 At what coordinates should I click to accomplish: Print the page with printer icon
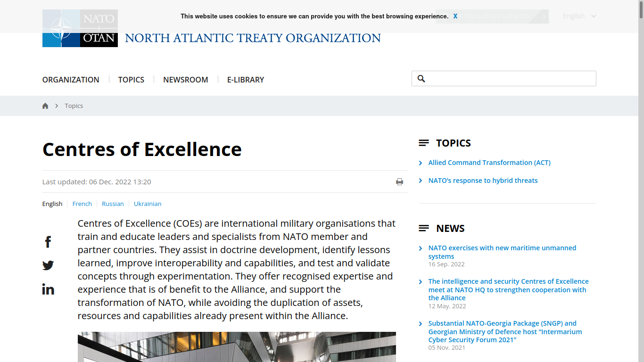point(399,182)
